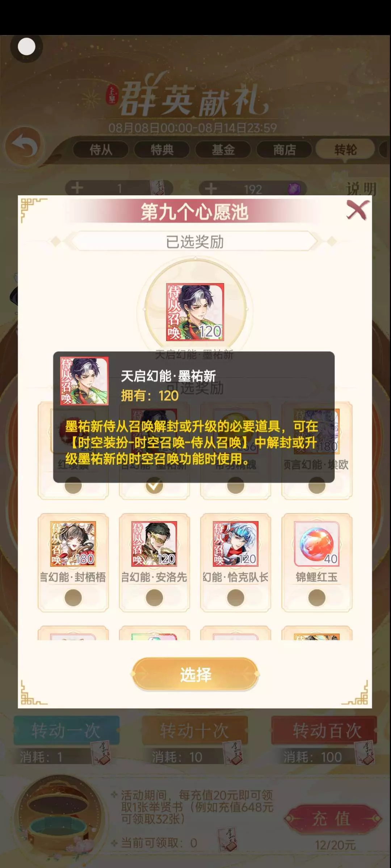Tap the plus icon beside ticket count 1

click(x=77, y=188)
